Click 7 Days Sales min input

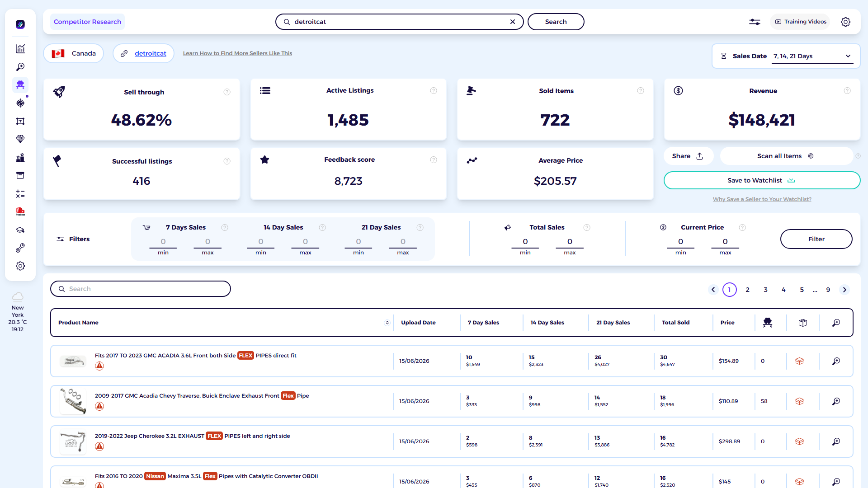tap(163, 242)
